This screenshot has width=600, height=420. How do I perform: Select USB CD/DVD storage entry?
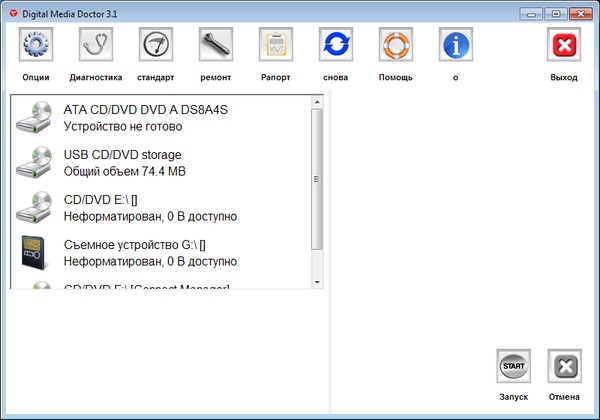(x=124, y=163)
